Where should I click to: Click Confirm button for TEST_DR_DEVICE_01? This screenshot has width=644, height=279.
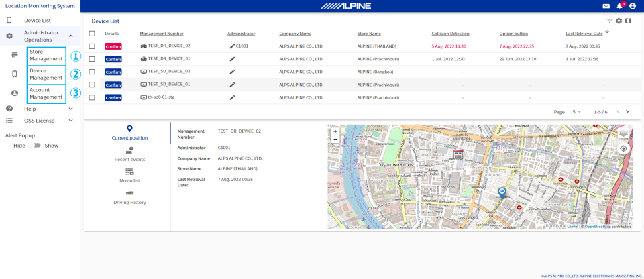click(x=113, y=59)
